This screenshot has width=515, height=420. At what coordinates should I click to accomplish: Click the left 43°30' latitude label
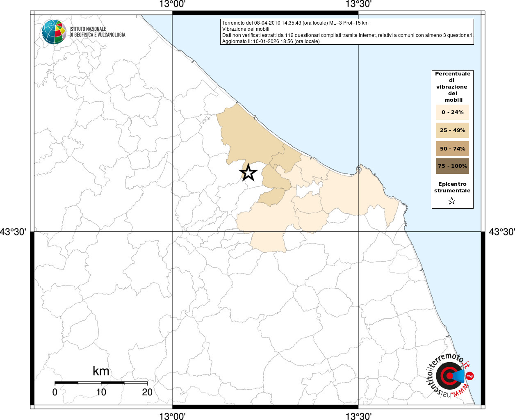pos(13,232)
